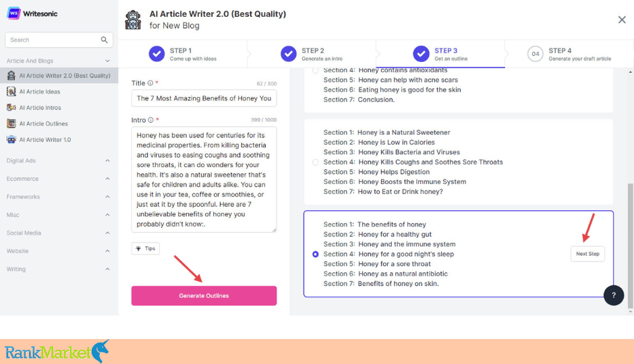The width and height of the screenshot is (634, 364).
Task: Click the Writesonic logo icon
Action: [x=13, y=13]
